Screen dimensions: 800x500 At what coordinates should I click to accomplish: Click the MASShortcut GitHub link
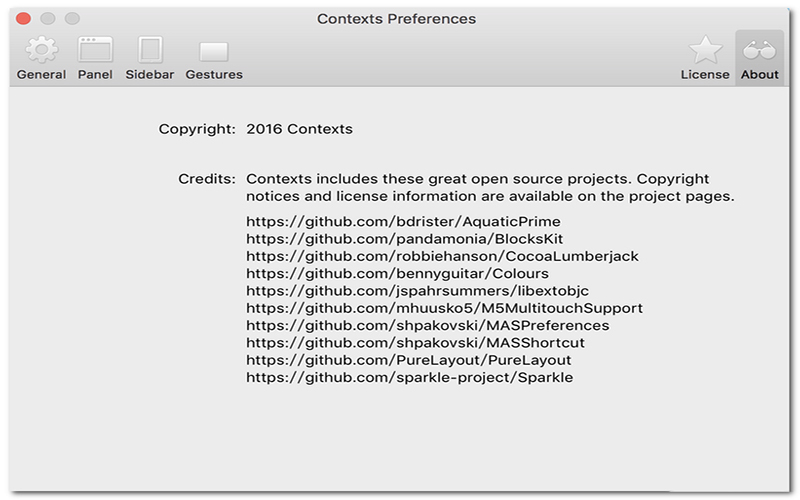415,343
